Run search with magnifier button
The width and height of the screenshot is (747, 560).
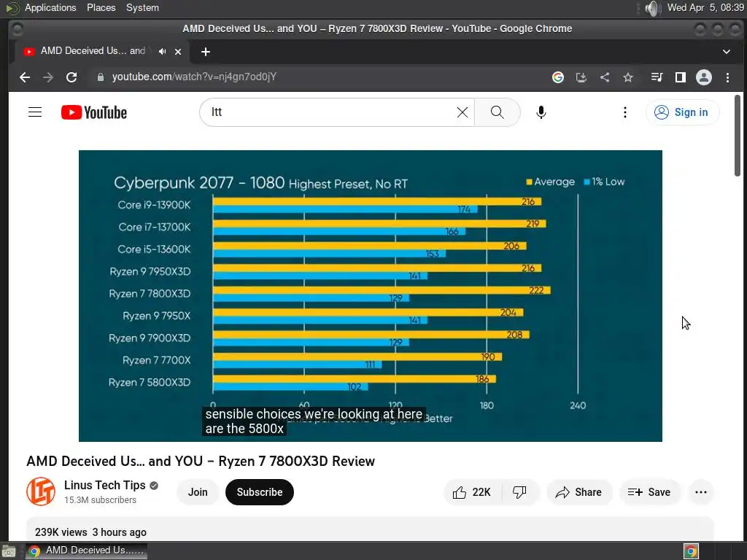pyautogui.click(x=497, y=112)
